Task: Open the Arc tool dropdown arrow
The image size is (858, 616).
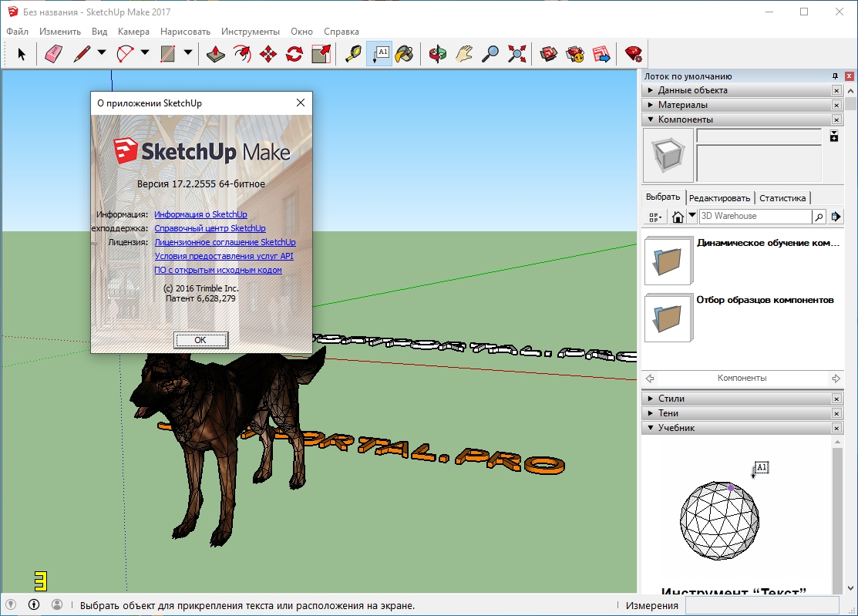Action: coord(145,53)
